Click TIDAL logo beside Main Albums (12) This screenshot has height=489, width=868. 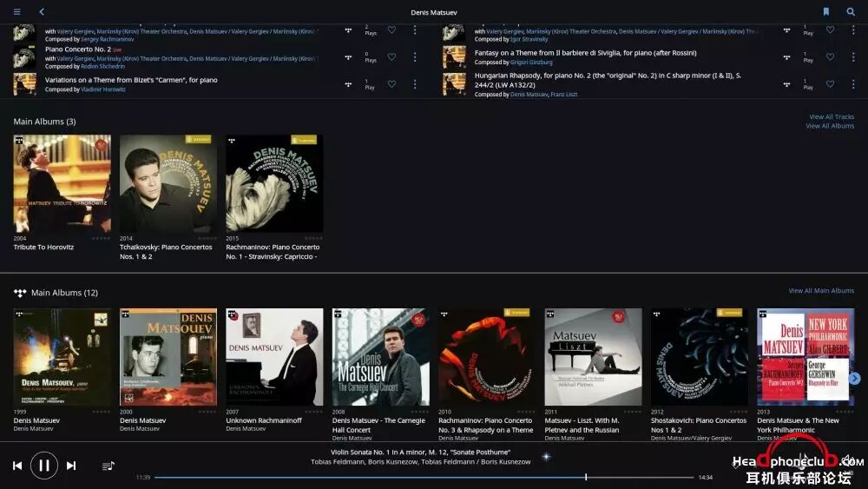[20, 293]
